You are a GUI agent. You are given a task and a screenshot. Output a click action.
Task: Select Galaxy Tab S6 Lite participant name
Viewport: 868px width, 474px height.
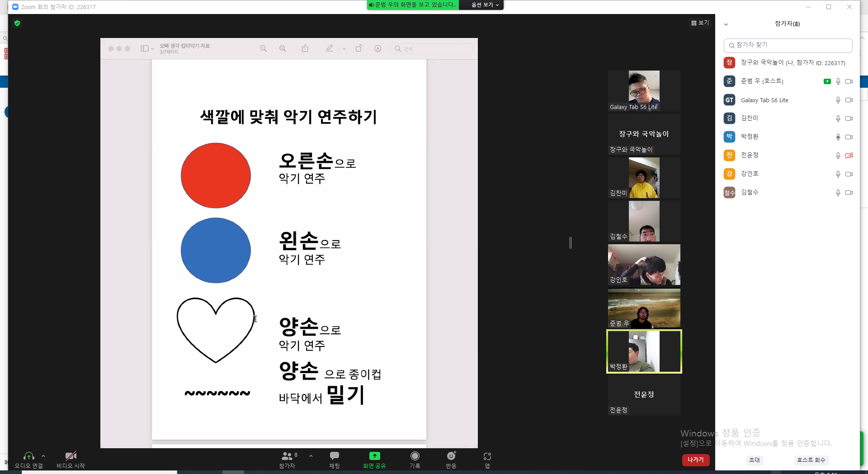(x=764, y=100)
